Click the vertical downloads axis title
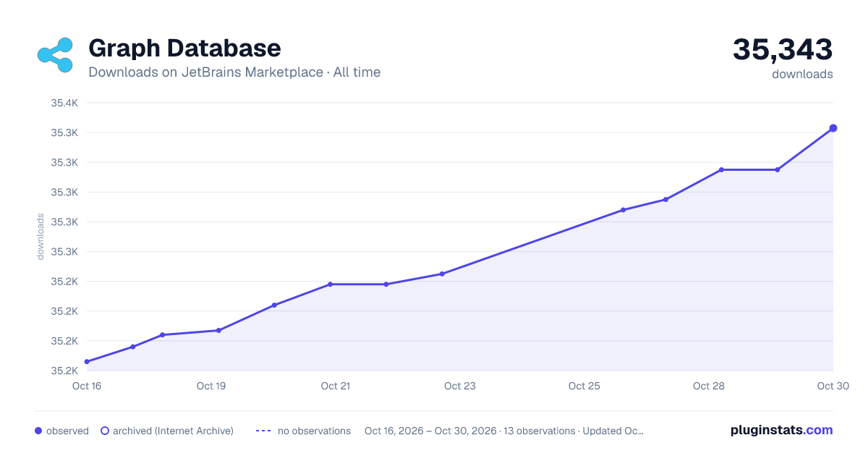This screenshot has width=868, height=456. coord(41,236)
